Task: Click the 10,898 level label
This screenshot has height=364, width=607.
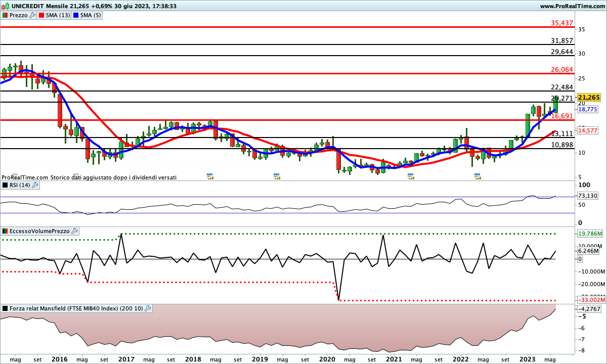Action: coord(562,145)
